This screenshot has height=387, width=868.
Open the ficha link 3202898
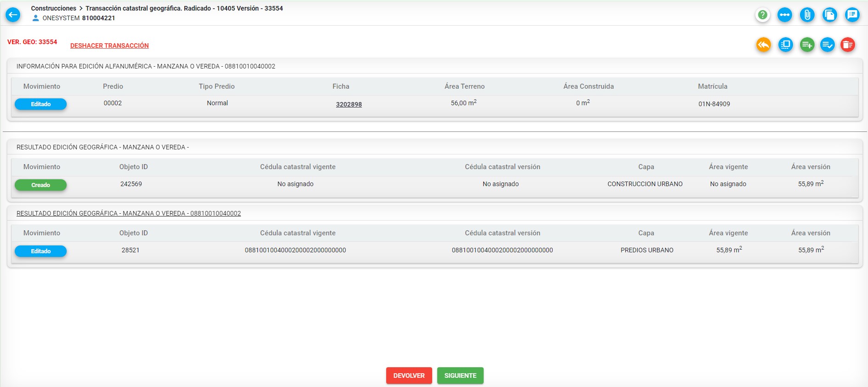tap(349, 104)
